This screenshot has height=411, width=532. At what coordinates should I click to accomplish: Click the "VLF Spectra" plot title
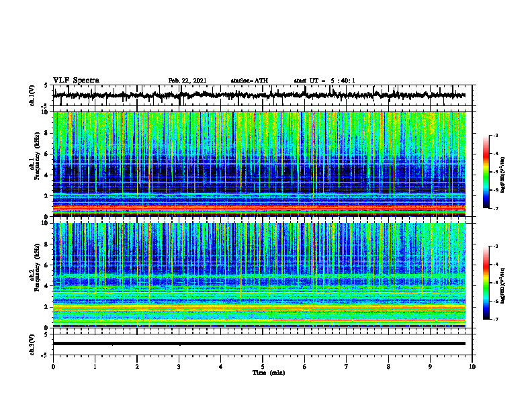[76, 81]
